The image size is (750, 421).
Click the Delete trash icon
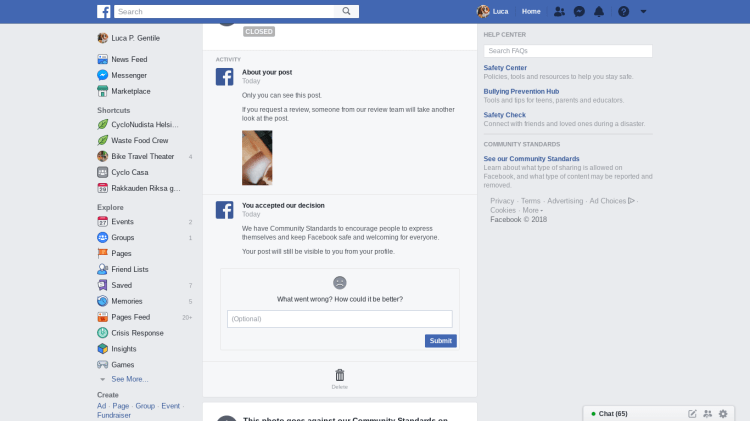340,375
